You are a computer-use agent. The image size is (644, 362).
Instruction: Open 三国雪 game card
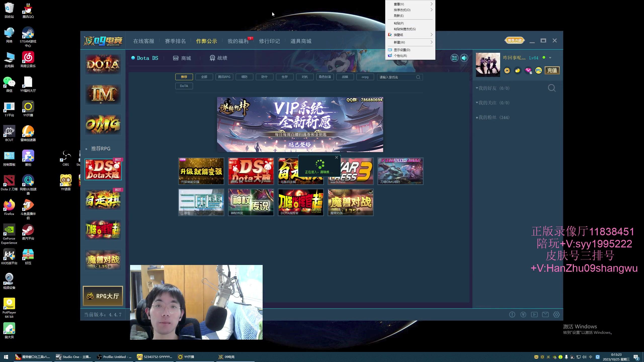pos(201,202)
